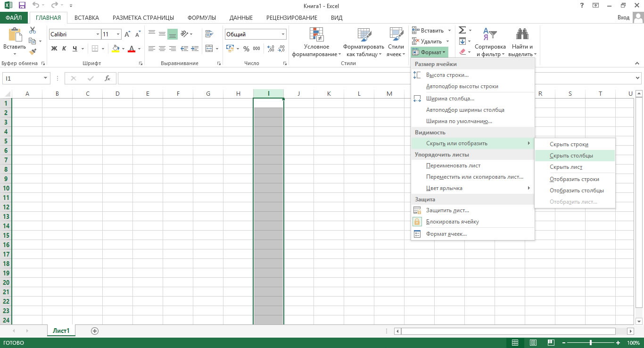
Task: Click the Cut scissors icon
Action: [x=33, y=30]
